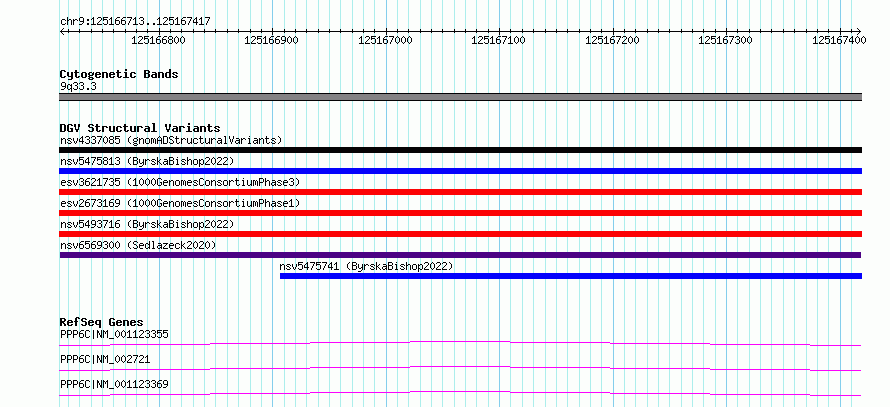Image resolution: width=890 pixels, height=407 pixels.
Task: Open gene label PPP6C|NM_001123355
Action: pyautogui.click(x=114, y=334)
